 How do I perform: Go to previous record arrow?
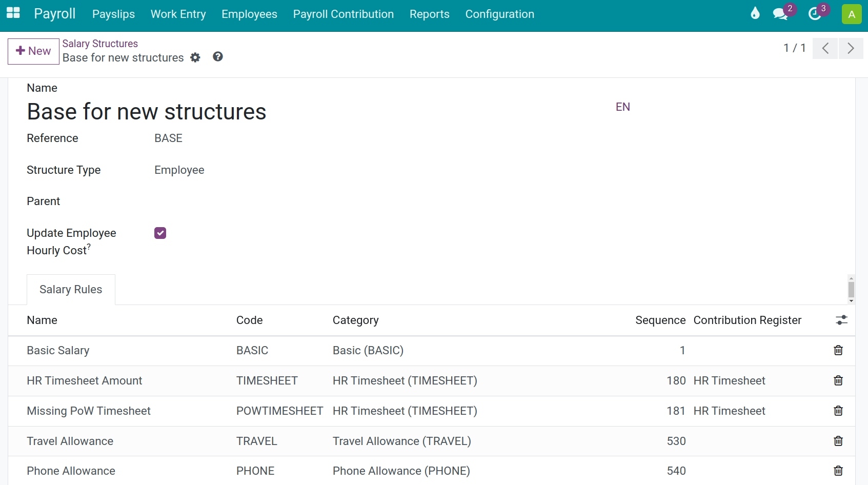tap(825, 48)
